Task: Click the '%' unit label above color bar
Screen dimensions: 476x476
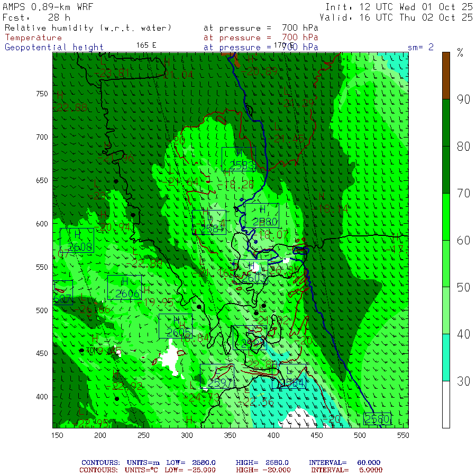Action: (x=460, y=53)
